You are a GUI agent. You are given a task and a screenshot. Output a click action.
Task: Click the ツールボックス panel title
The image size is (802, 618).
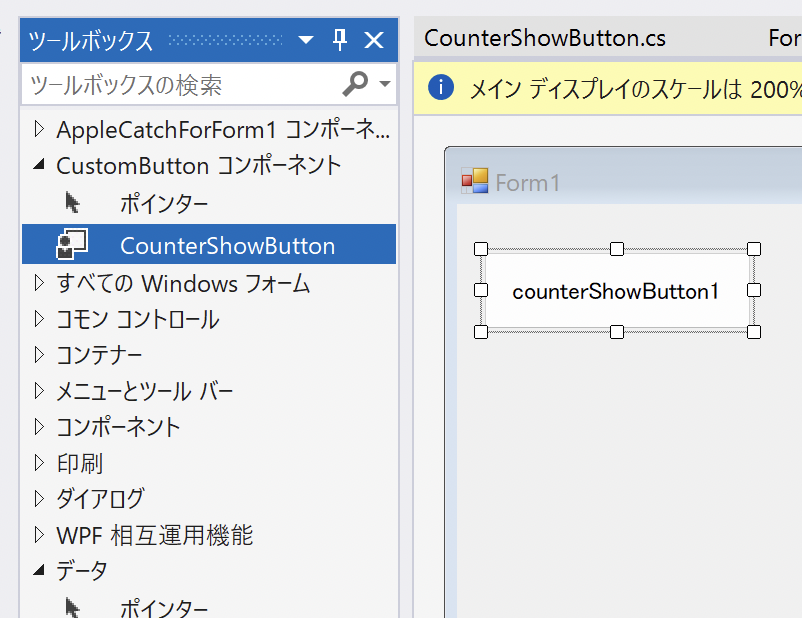click(x=91, y=40)
